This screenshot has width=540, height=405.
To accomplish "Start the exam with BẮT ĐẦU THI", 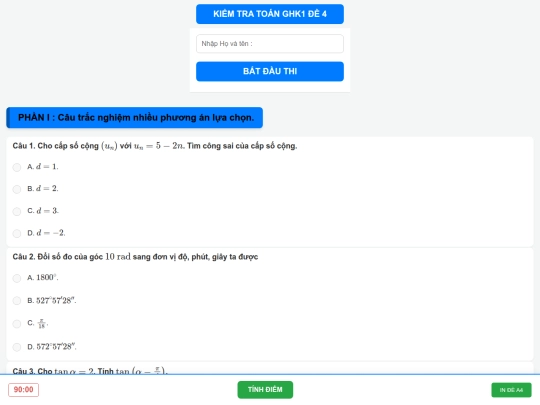I will tap(270, 71).
